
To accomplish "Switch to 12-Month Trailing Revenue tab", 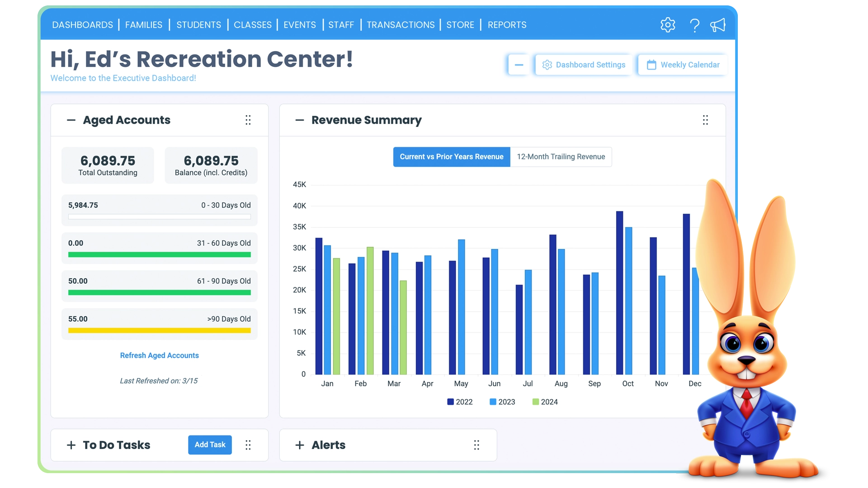I will pos(561,156).
